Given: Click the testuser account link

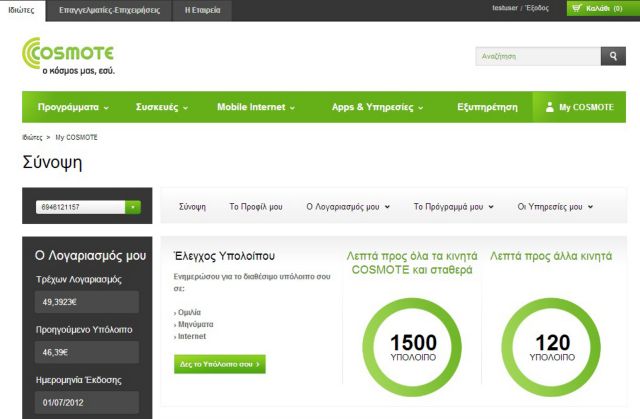Looking at the screenshot, I should (x=505, y=8).
